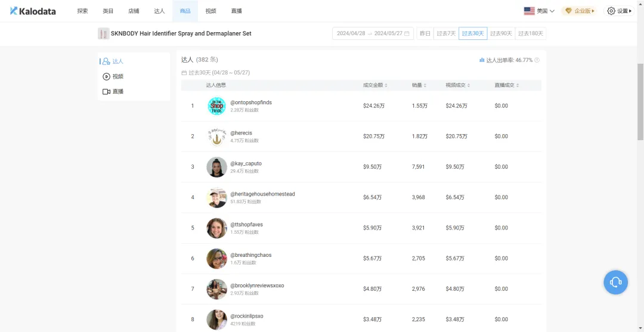Screen dimensions: 644x332
Task: Select the 过去7天 time range
Action: tap(446, 33)
